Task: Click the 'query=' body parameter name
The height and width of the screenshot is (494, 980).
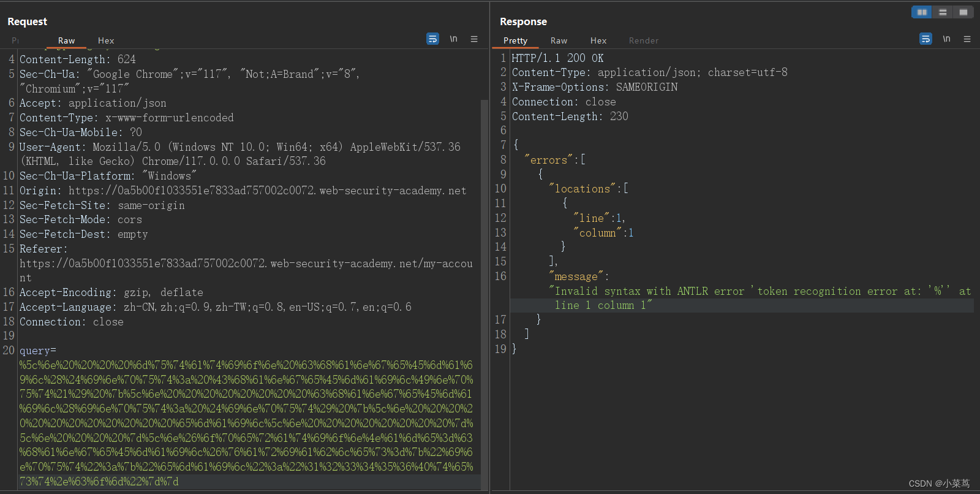Action: click(x=38, y=351)
